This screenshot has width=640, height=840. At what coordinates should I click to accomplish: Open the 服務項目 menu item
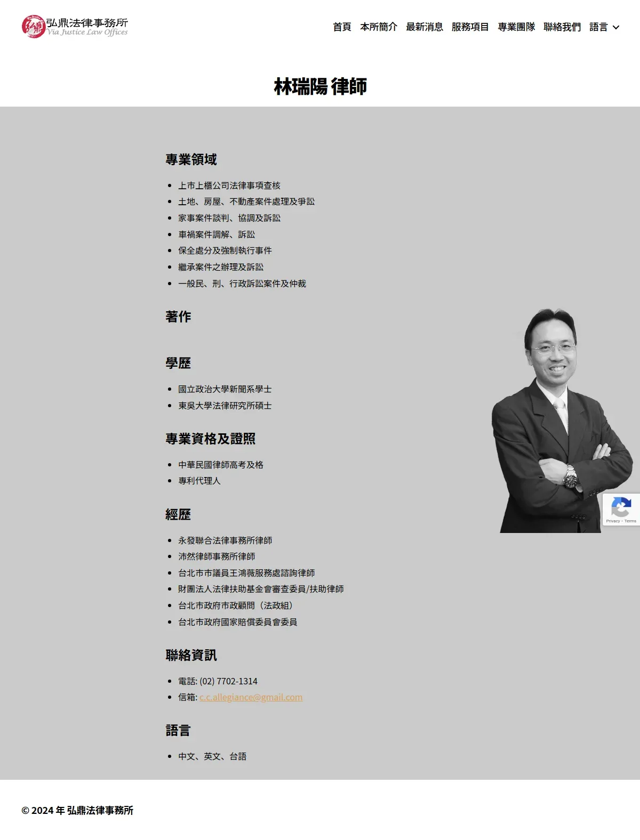[x=470, y=27]
